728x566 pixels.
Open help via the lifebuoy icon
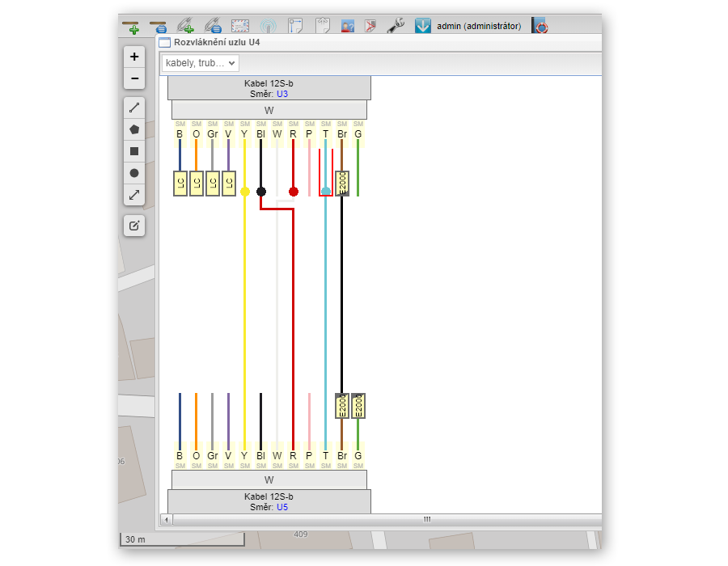[540, 26]
